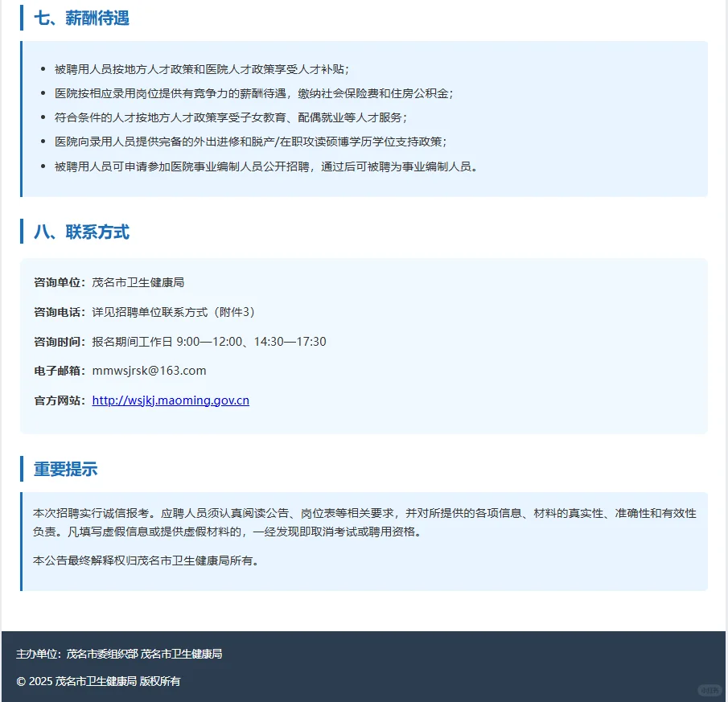Click the heading 八、联系方式

click(x=81, y=232)
